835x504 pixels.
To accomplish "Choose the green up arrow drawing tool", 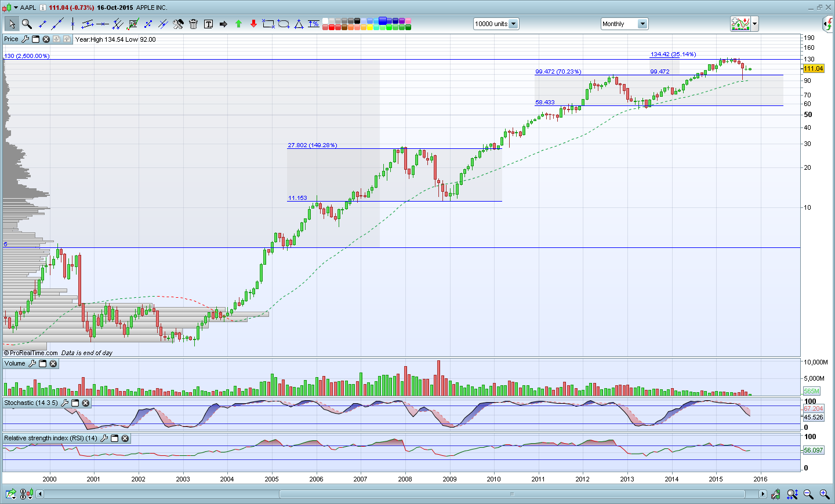I will (x=238, y=24).
